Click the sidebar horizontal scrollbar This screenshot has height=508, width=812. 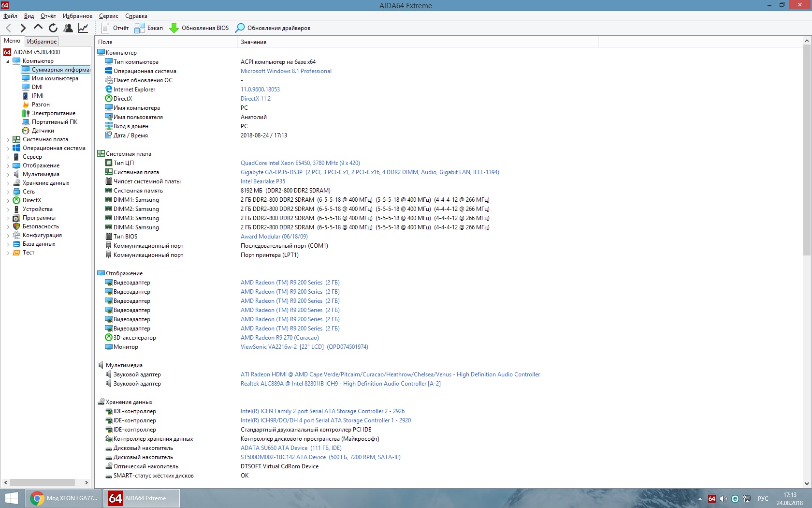tap(43, 482)
